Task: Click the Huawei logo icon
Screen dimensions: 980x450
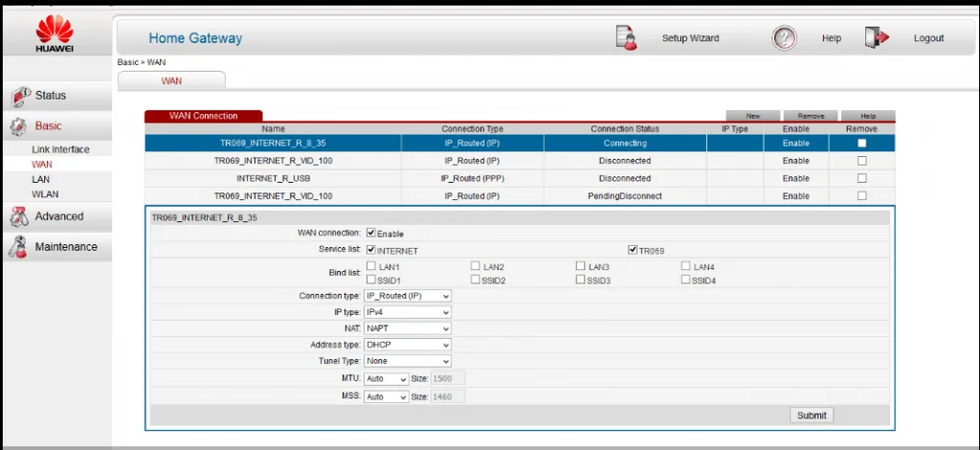Action: [x=56, y=30]
